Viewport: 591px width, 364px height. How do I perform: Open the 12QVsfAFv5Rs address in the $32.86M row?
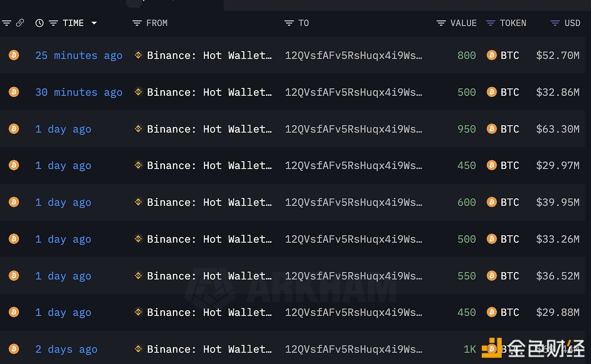[354, 92]
